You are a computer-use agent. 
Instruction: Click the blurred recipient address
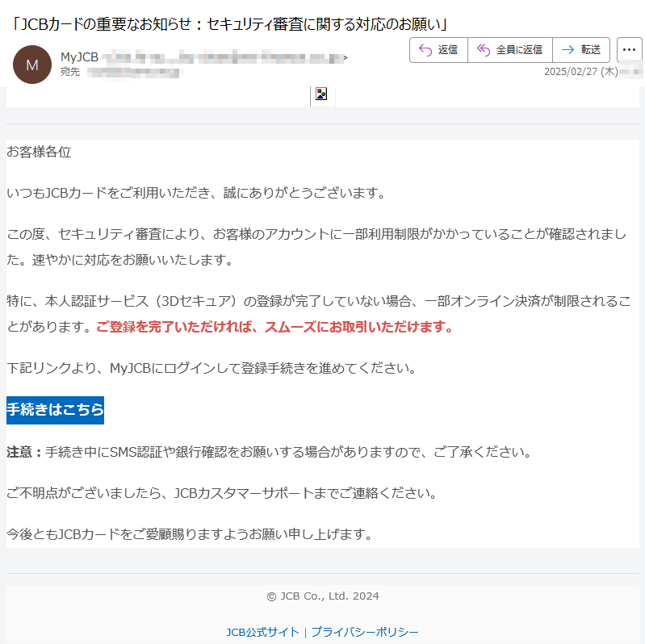click(133, 73)
